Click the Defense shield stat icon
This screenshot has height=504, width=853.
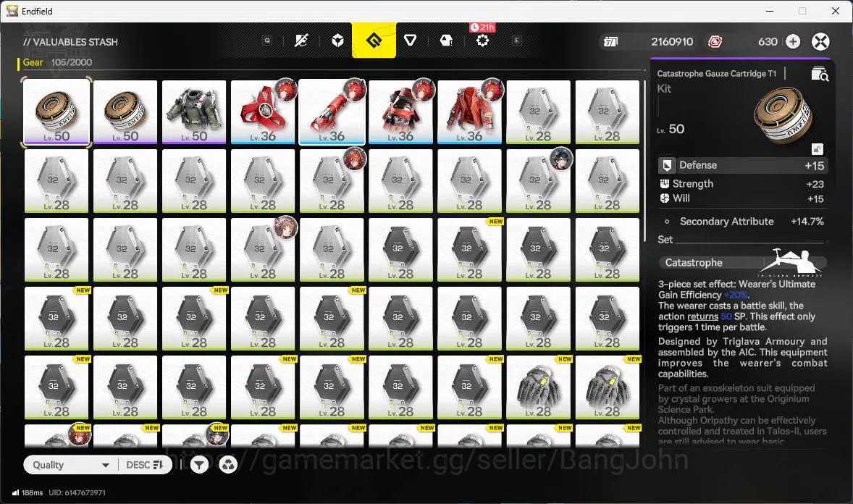[666, 165]
